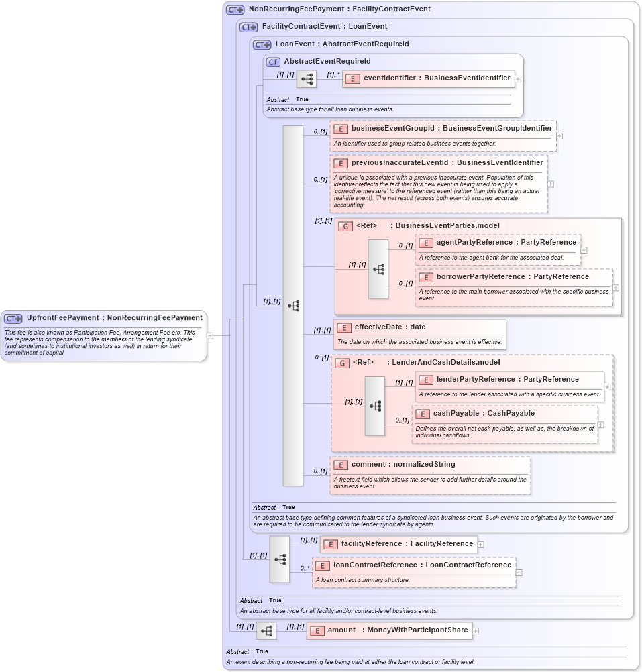This screenshot has width=642, height=672.
Task: Click the E icon beside comment element
Action: tap(341, 464)
